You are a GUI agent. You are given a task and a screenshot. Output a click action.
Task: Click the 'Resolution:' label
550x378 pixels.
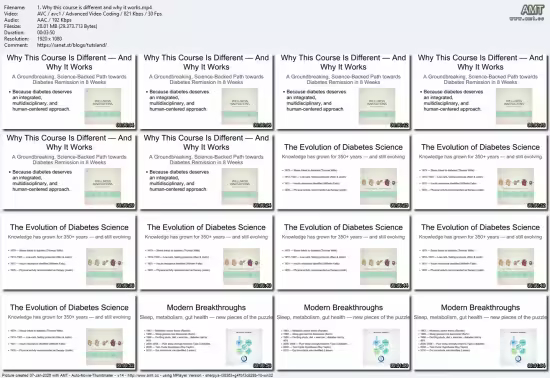click(x=16, y=39)
